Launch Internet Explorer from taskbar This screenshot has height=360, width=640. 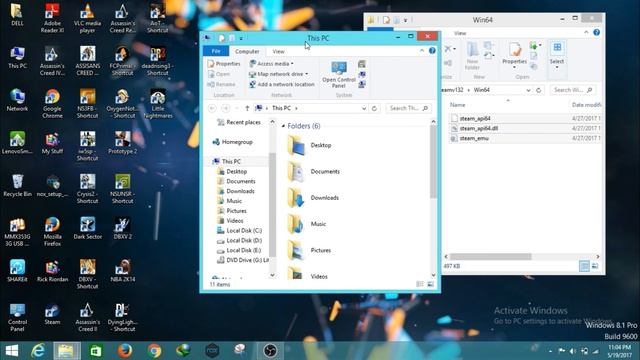tap(38, 351)
